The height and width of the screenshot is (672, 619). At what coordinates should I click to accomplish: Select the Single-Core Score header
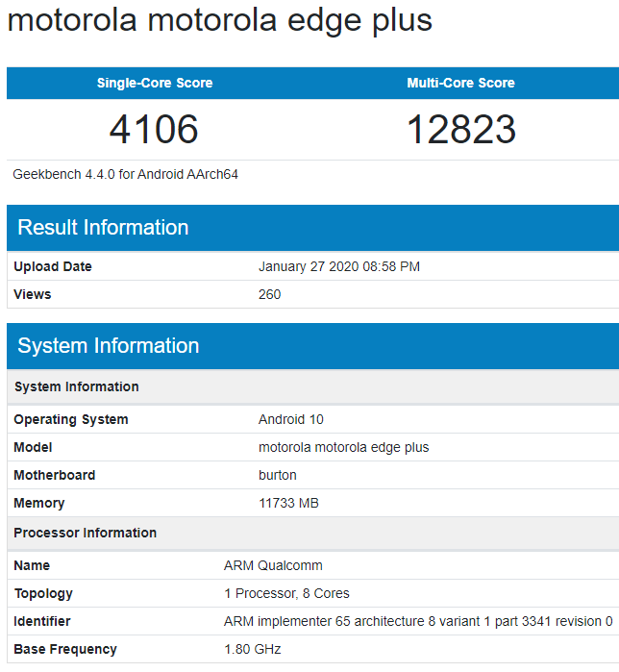pos(155,83)
